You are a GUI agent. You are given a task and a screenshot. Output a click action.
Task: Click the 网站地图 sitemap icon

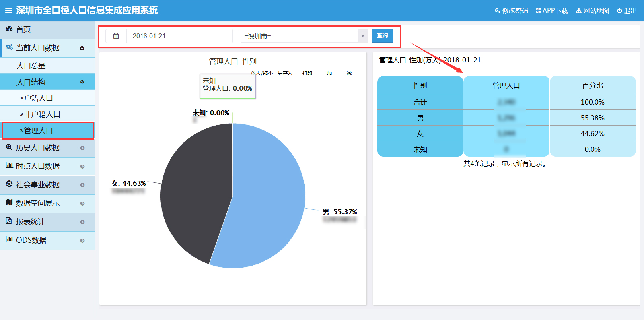[579, 11]
